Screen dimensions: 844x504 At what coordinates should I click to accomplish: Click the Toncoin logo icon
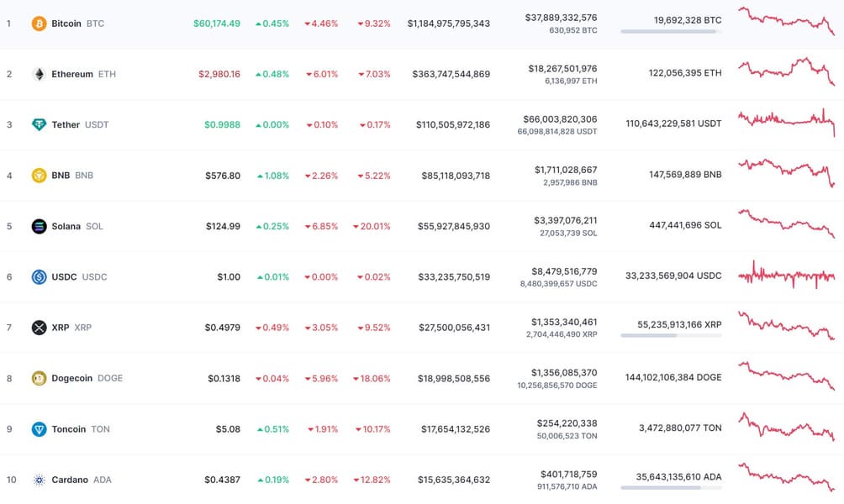pos(39,429)
